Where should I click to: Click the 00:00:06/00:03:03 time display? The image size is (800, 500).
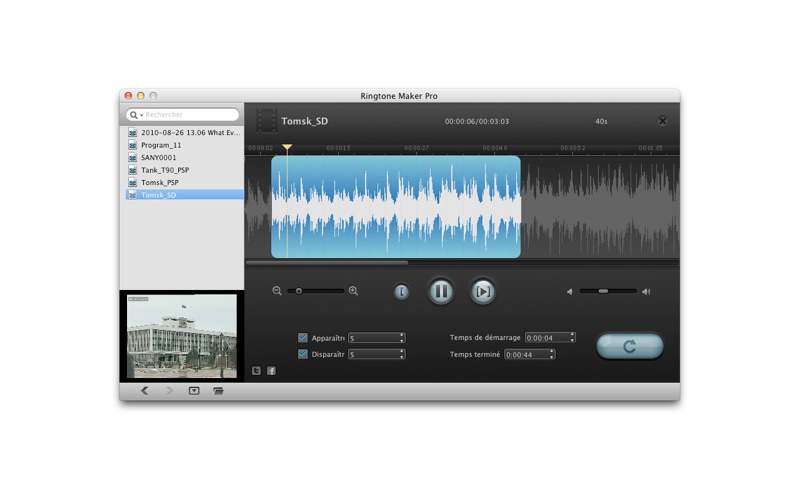477,121
